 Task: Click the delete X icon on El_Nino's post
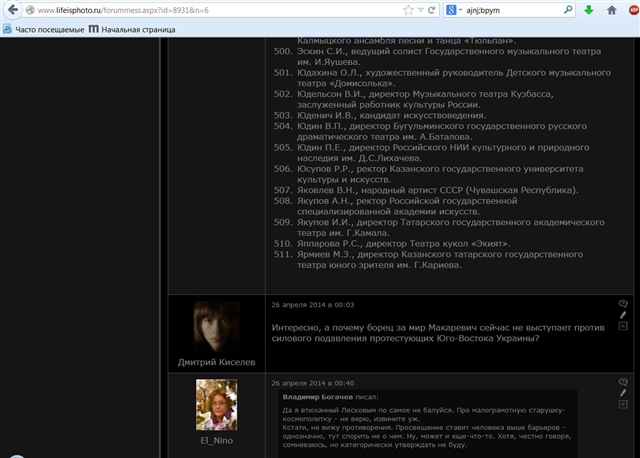point(622,406)
